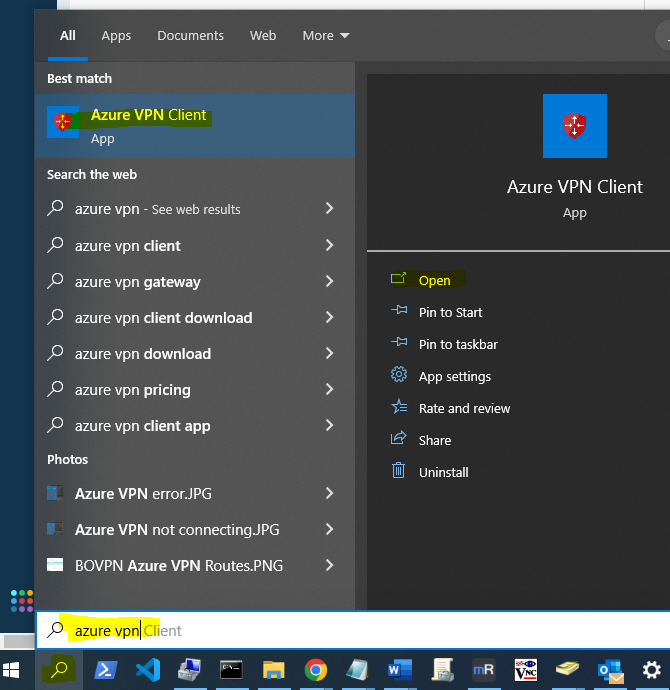This screenshot has width=670, height=690.
Task: Open File Explorer from the taskbar
Action: point(273,670)
